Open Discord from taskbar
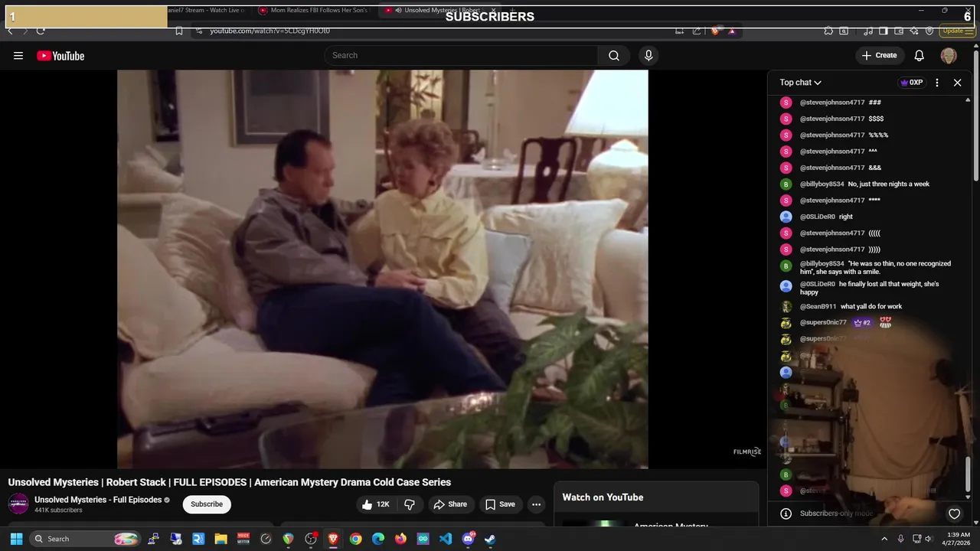Image resolution: width=980 pixels, height=551 pixels. [468, 539]
